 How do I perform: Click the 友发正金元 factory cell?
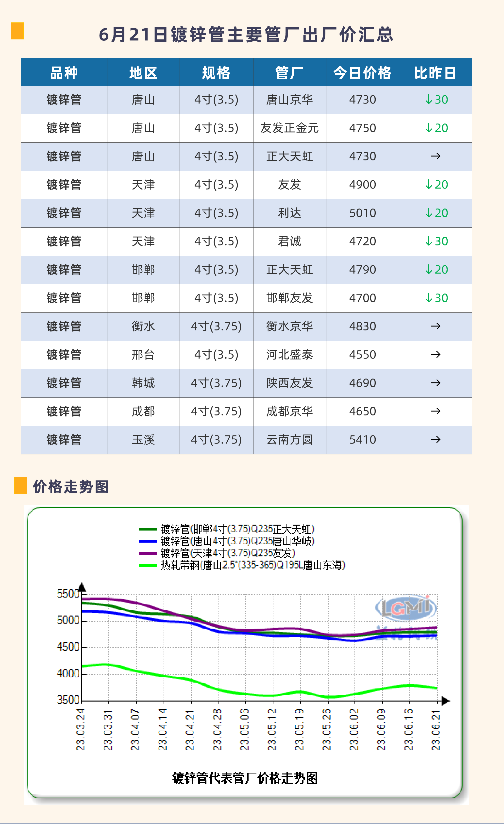tap(289, 128)
